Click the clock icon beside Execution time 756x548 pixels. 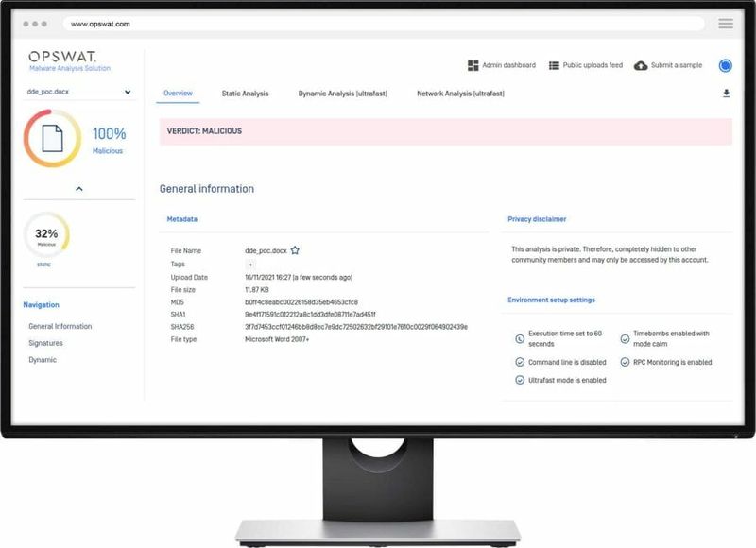[520, 339]
